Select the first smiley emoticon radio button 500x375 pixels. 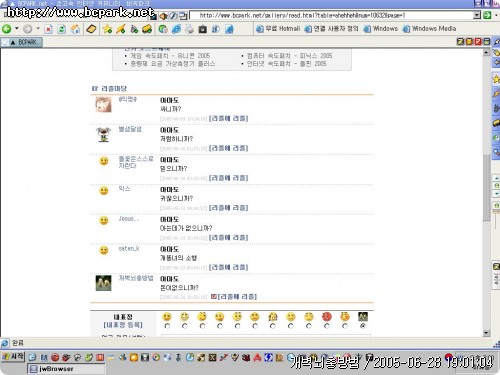pos(167,326)
